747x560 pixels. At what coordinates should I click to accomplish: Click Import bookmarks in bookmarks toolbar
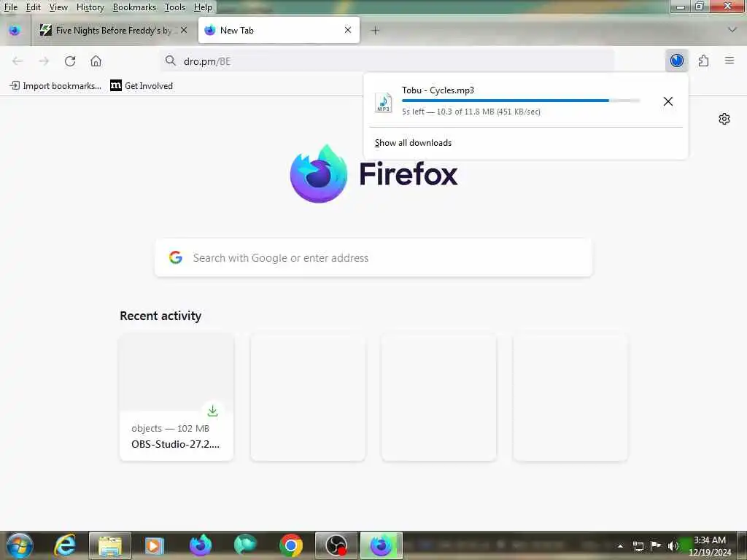55,86
